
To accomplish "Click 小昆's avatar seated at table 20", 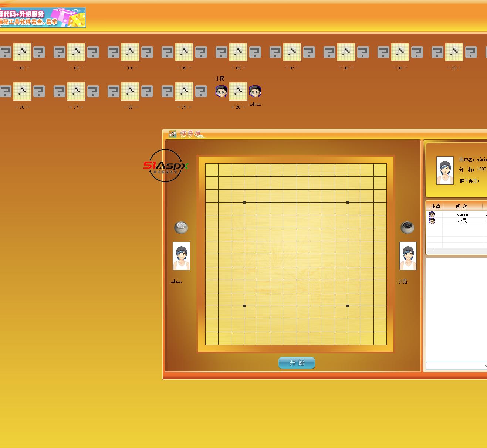I will point(221,91).
